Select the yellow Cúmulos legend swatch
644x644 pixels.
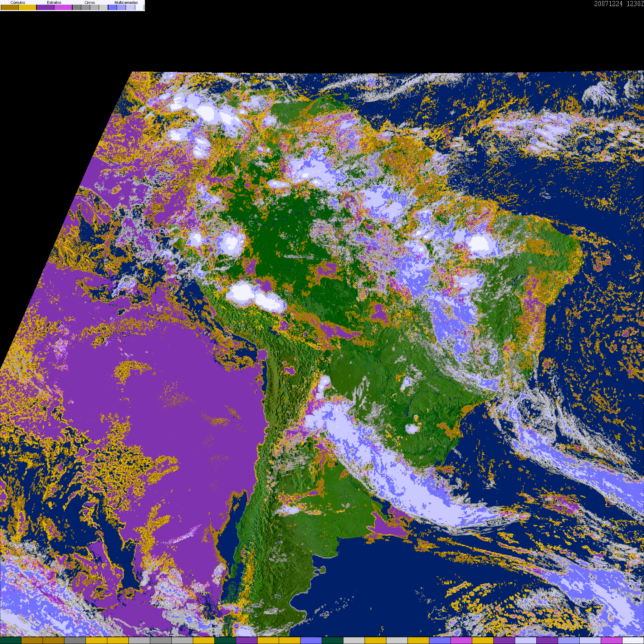[x=28, y=7]
